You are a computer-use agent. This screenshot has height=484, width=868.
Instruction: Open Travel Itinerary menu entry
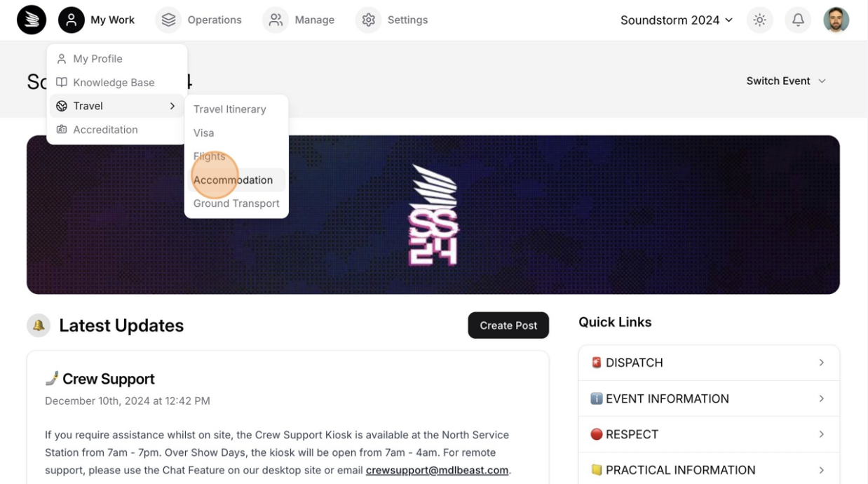click(x=229, y=109)
